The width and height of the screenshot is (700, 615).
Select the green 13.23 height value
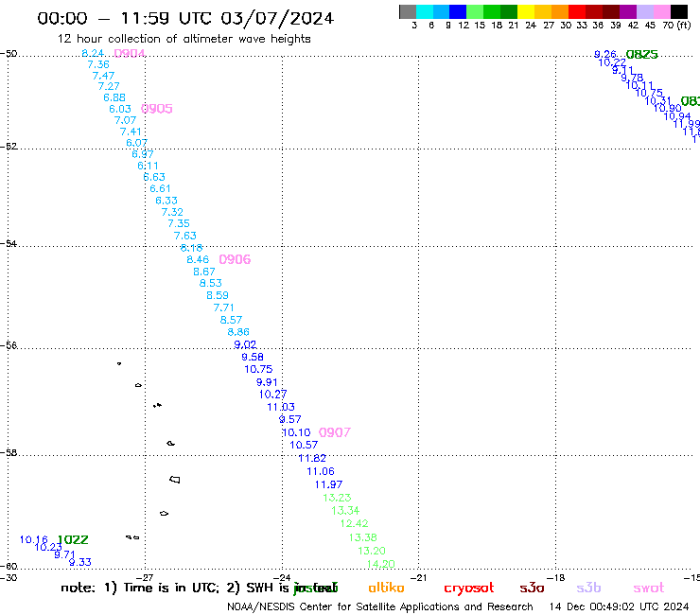337,498
